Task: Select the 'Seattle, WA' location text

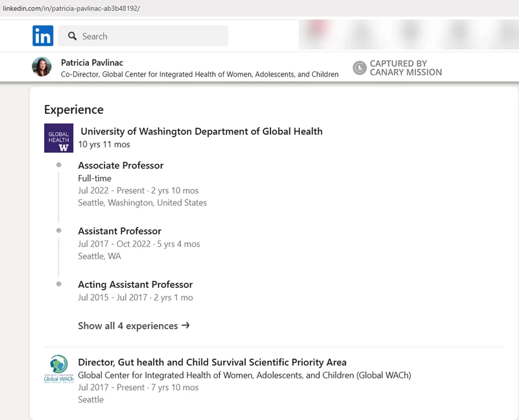Action: pos(100,256)
